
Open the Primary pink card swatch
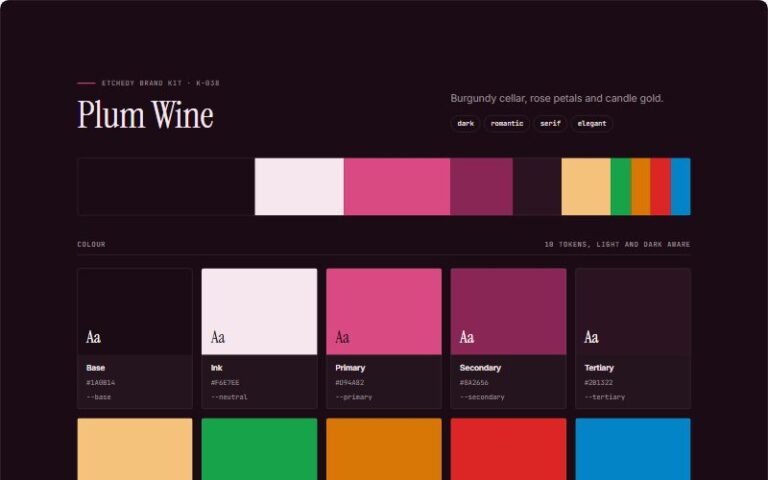coord(384,312)
